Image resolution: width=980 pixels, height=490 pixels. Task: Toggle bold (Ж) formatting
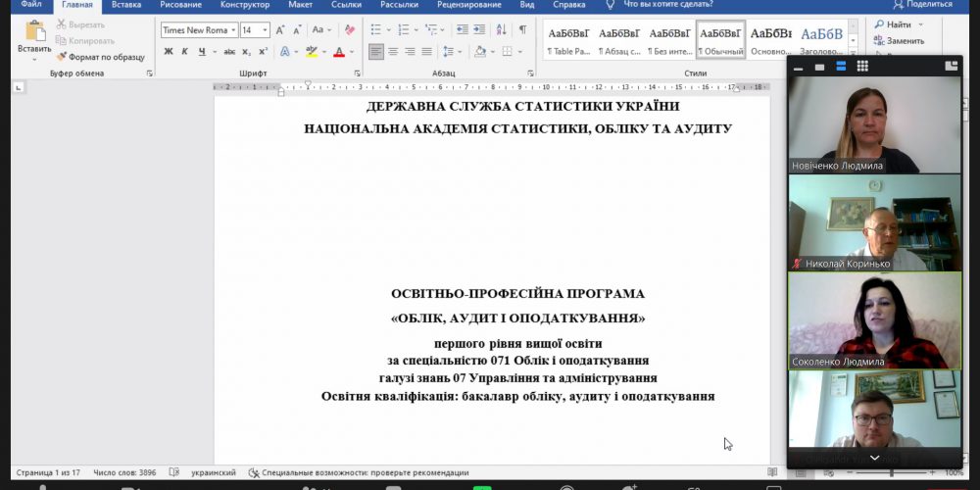coord(169,52)
